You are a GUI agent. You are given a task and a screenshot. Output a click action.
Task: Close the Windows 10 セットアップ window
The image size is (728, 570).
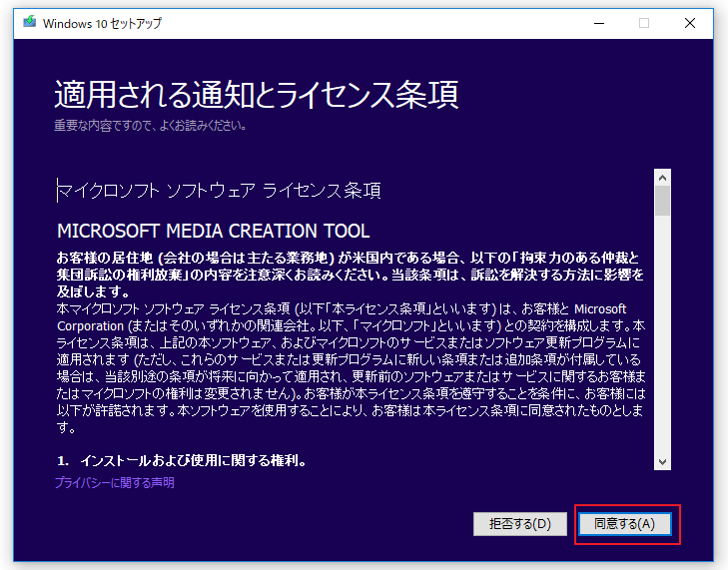pos(690,23)
